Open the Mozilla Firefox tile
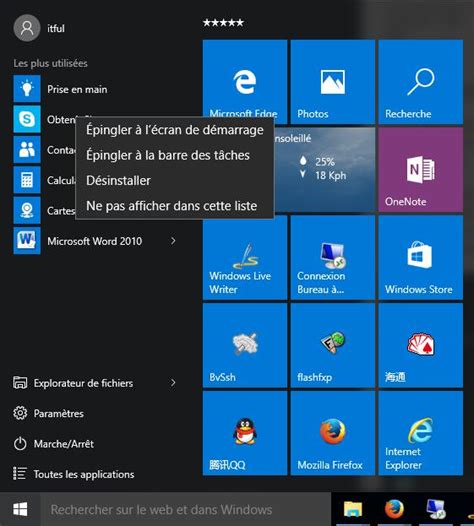474x526 pixels. 333,433
